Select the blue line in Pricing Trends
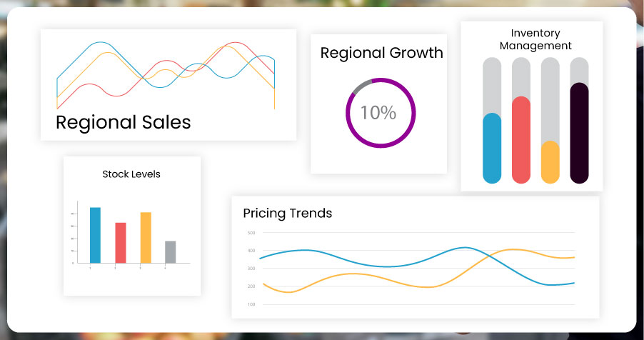The image size is (644, 340). [307, 251]
